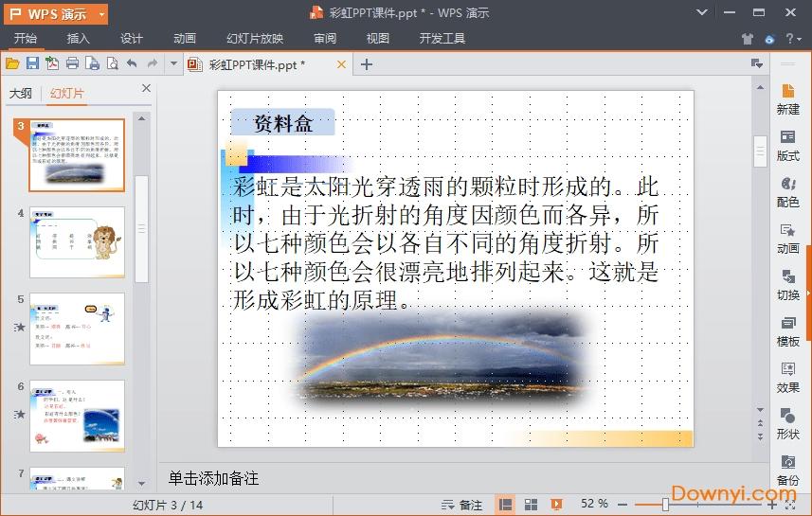Undo the last action
The width and height of the screenshot is (812, 516).
point(132,63)
